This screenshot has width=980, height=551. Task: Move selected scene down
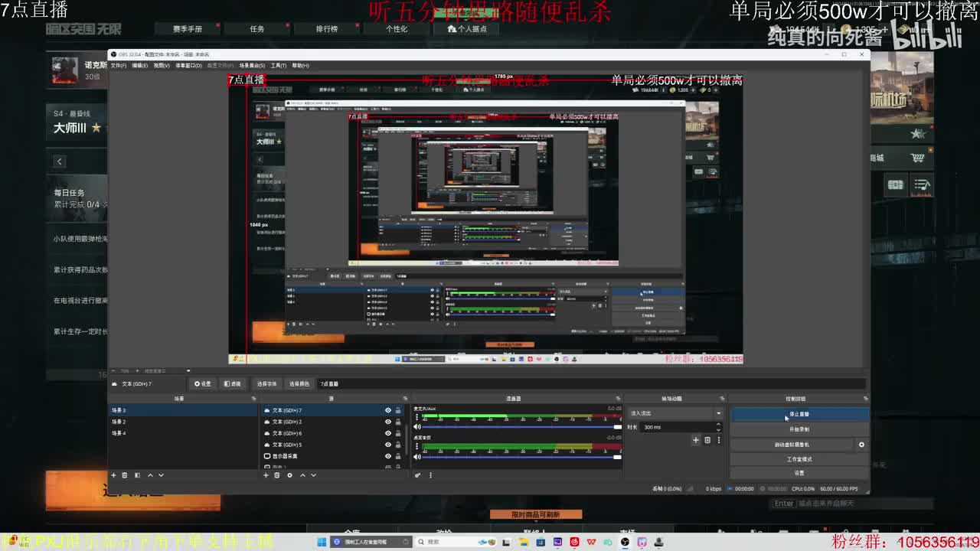(x=161, y=475)
